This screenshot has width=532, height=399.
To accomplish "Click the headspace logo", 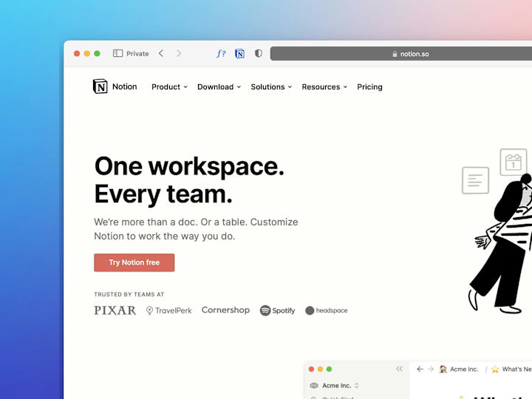I will (x=327, y=310).
